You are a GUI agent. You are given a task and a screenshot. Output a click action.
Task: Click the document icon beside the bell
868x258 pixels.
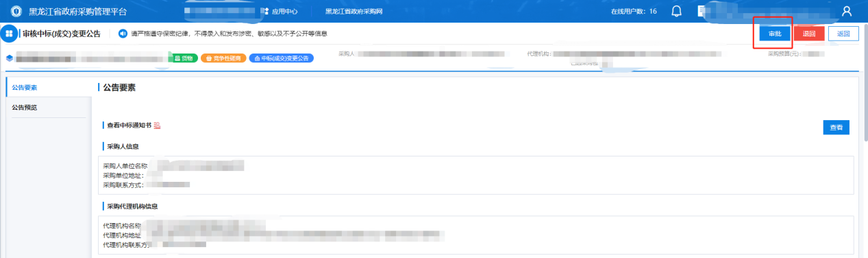[702, 11]
